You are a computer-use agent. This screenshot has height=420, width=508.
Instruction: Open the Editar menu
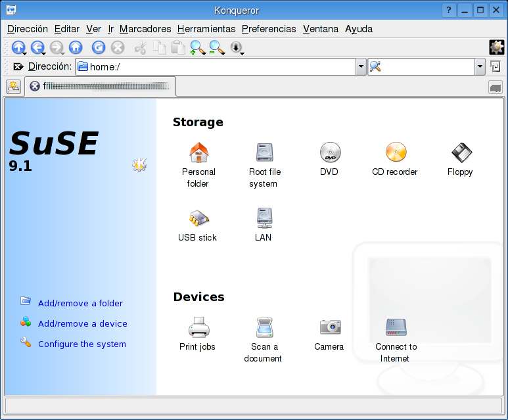click(67, 29)
